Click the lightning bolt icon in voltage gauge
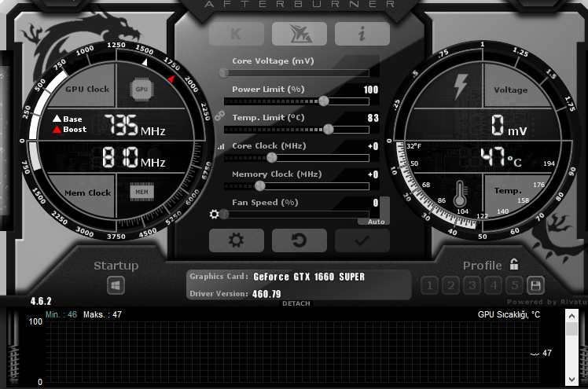 click(x=461, y=86)
